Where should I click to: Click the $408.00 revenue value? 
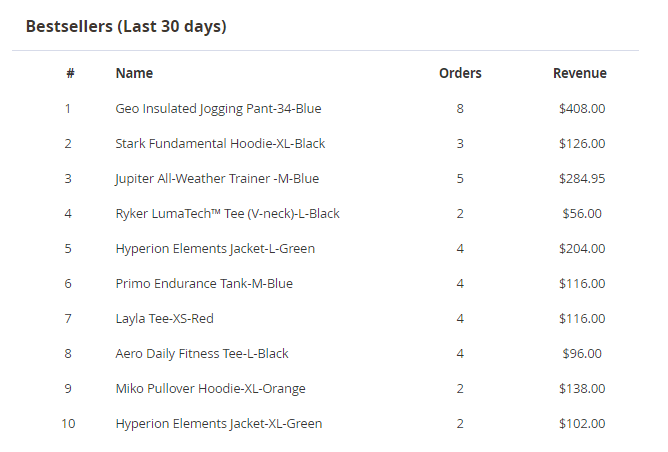(x=582, y=108)
